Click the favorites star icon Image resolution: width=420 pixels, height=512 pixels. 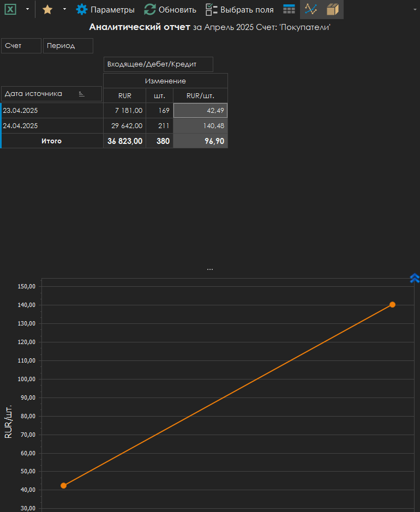pos(47,9)
